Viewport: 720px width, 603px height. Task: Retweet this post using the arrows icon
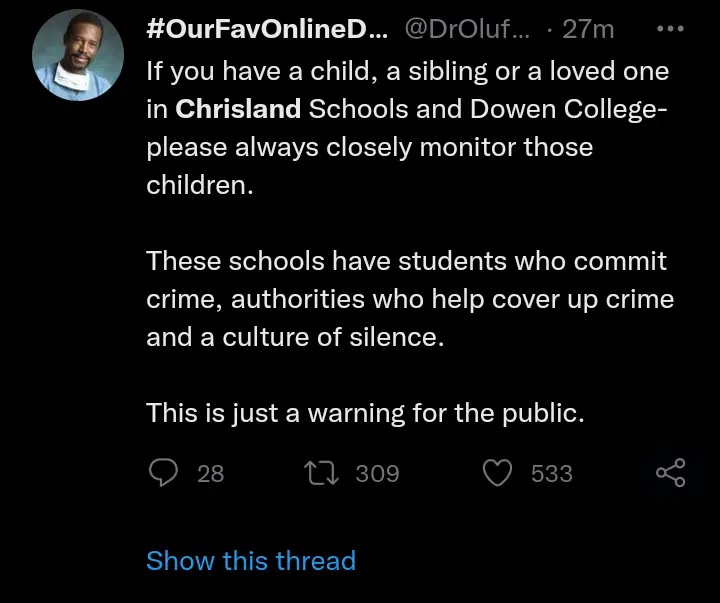pos(323,472)
